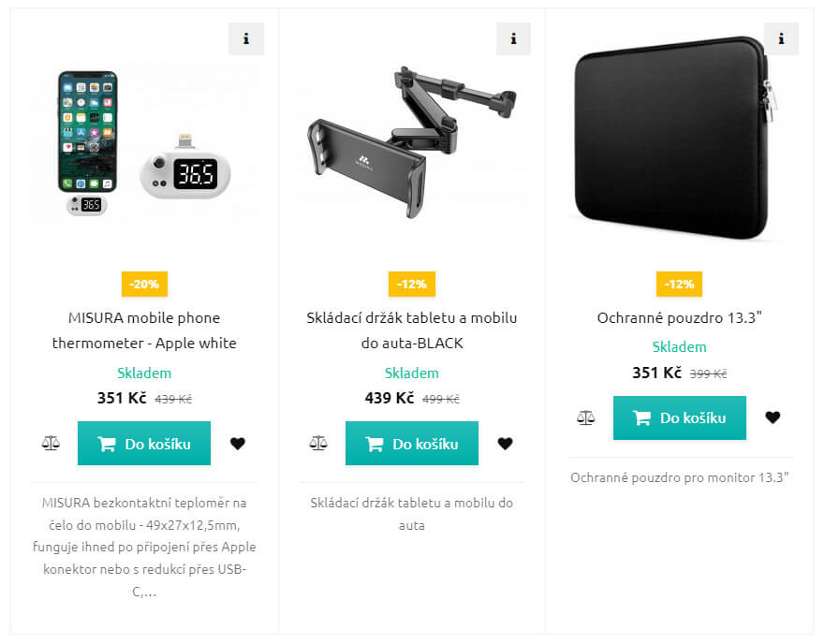The image size is (825, 644).
Task: Add Ochranné pouzdro 13.3" to basket
Action: coord(680,417)
